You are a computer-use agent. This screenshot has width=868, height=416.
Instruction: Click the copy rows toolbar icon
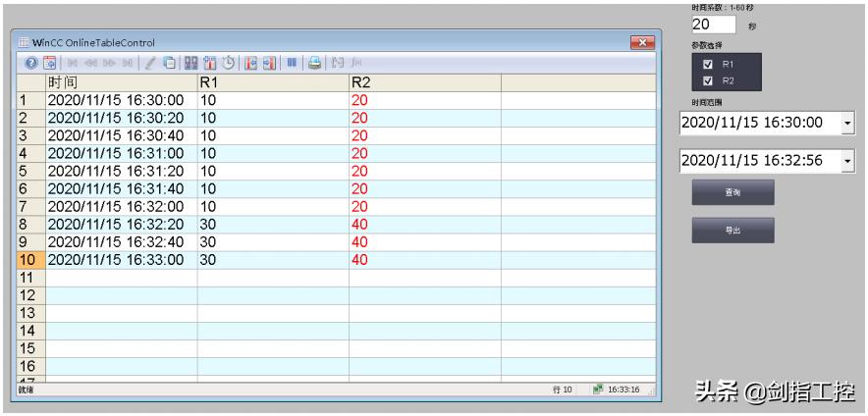(170, 63)
